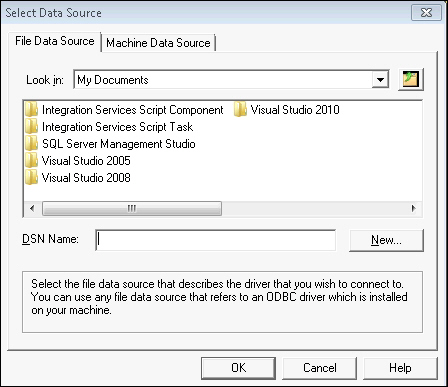Click the My Documents combo box
This screenshot has width=448, height=387.
pos(231,80)
